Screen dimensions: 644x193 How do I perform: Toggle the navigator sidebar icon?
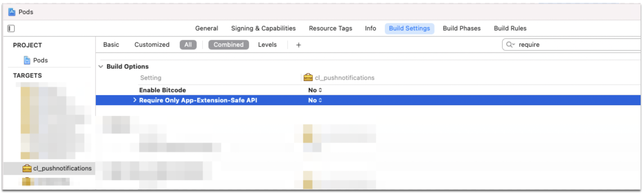click(x=11, y=29)
